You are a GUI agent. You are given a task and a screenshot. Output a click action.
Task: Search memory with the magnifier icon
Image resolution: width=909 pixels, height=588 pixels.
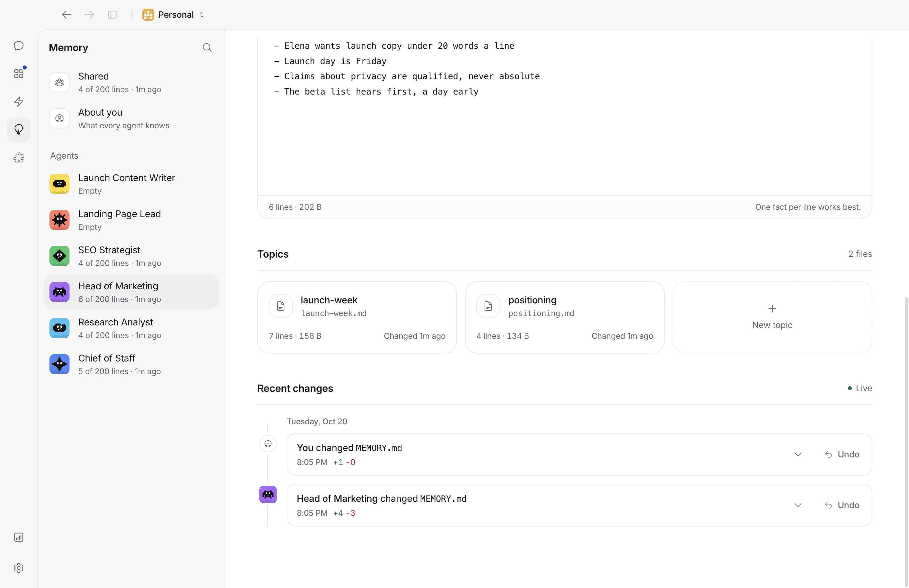pos(207,47)
